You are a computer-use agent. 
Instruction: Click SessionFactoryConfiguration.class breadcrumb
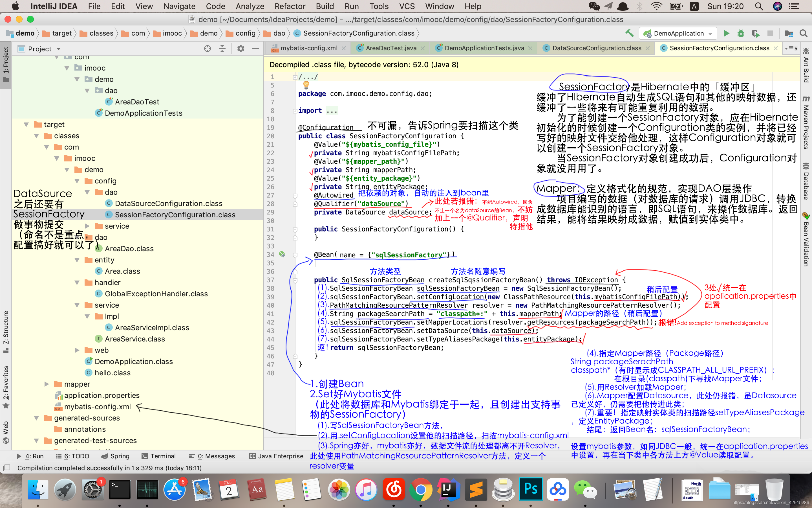coord(354,33)
